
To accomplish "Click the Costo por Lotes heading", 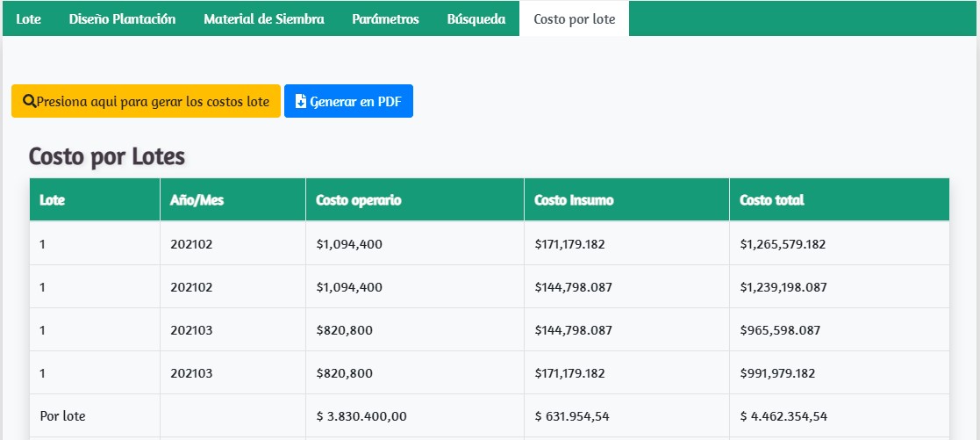I will pyautogui.click(x=107, y=157).
